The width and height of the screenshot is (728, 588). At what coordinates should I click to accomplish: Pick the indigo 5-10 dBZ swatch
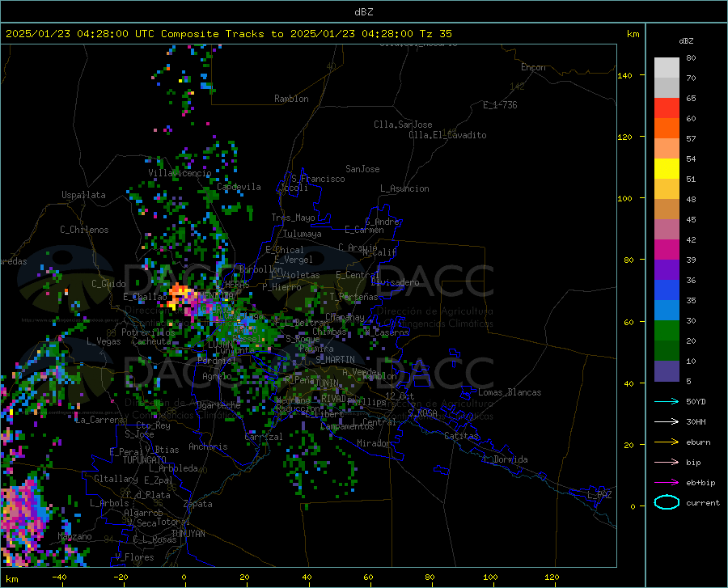(667, 371)
